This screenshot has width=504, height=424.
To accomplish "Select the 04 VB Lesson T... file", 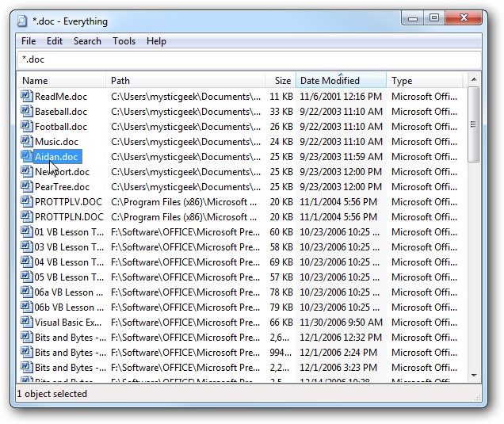I will (69, 262).
